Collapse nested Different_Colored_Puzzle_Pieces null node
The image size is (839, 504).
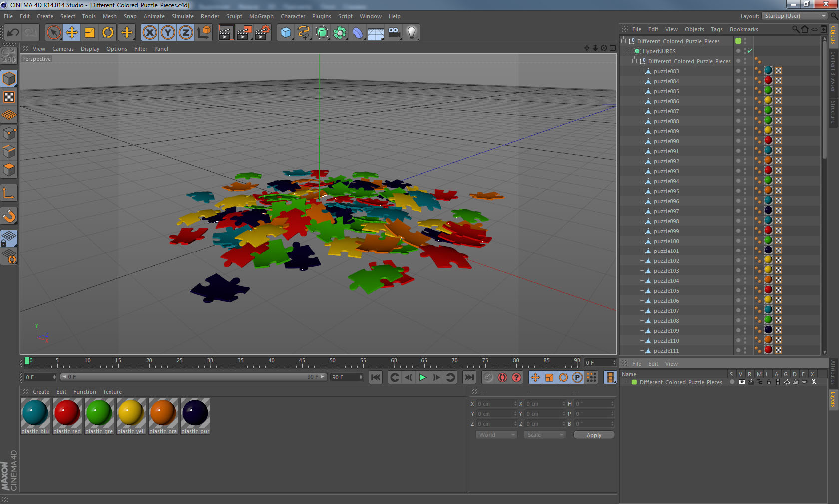coord(635,61)
